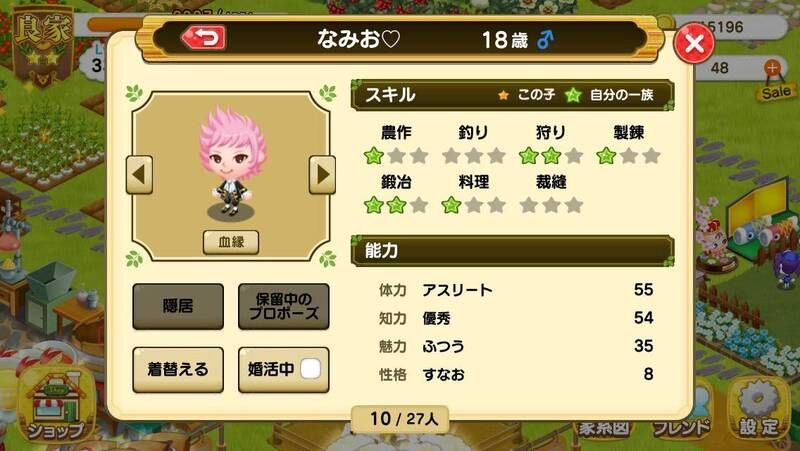Click the Sale tag icon
Screen dimensions: 800x451
point(776,92)
